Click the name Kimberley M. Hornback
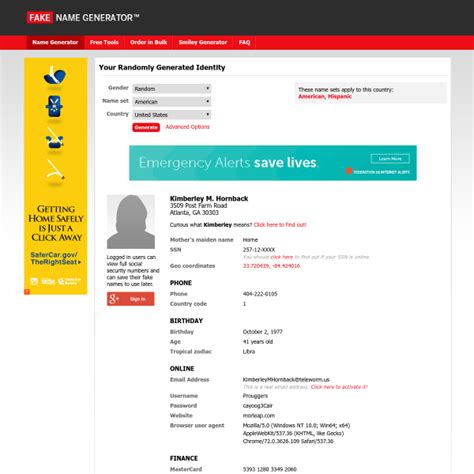 pos(209,199)
